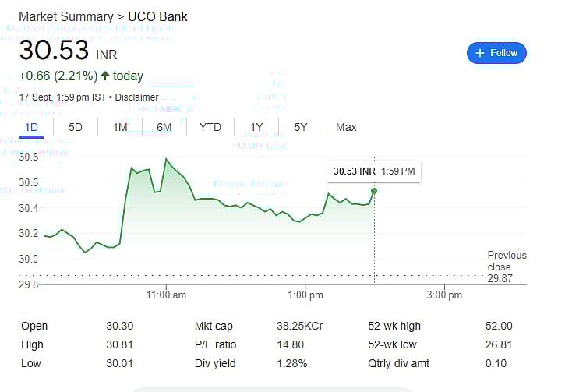Show the 5Y price chart
The image size is (565, 392).
pos(301,127)
